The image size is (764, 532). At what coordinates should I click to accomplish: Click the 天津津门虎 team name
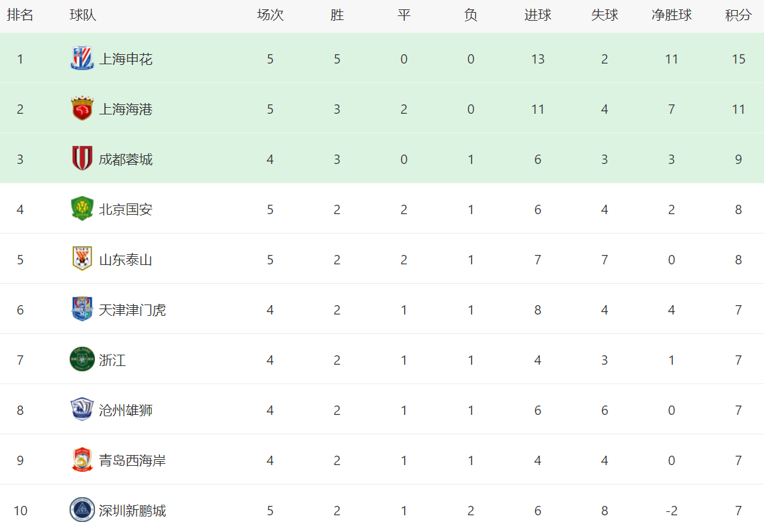pyautogui.click(x=132, y=310)
